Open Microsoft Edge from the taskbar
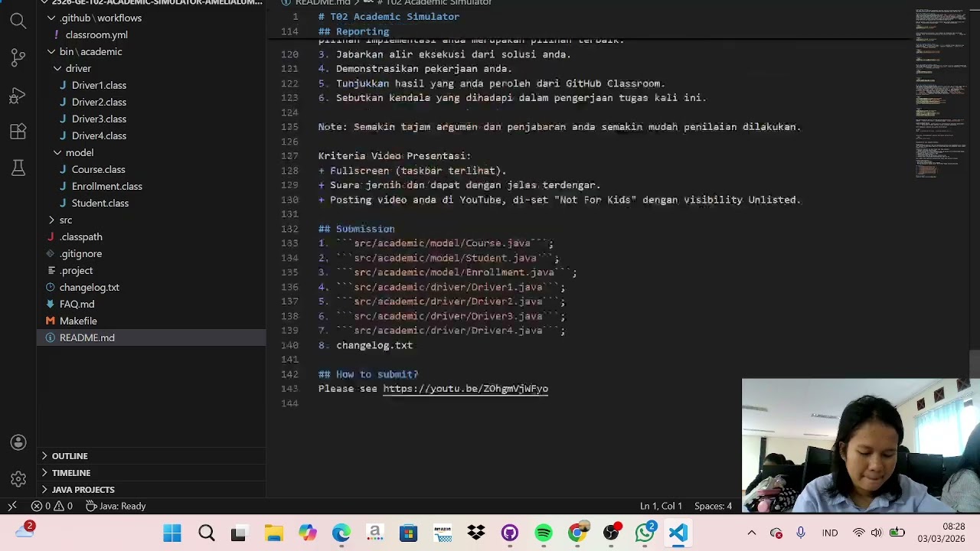Image resolution: width=980 pixels, height=551 pixels. click(x=341, y=533)
